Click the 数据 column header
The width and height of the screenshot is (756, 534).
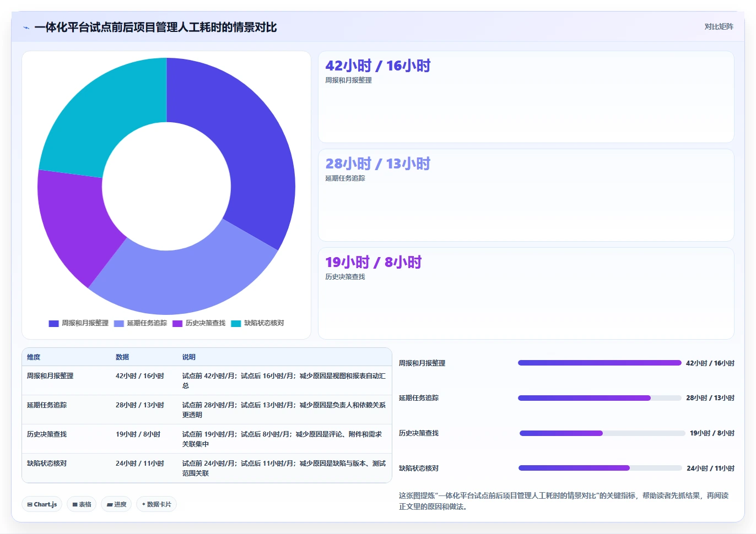pyautogui.click(x=122, y=357)
